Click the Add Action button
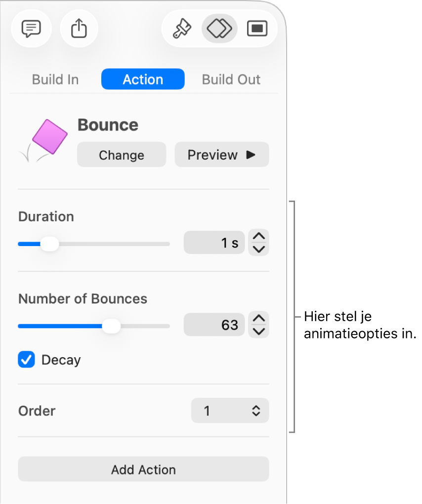The width and height of the screenshot is (422, 504). point(143,469)
